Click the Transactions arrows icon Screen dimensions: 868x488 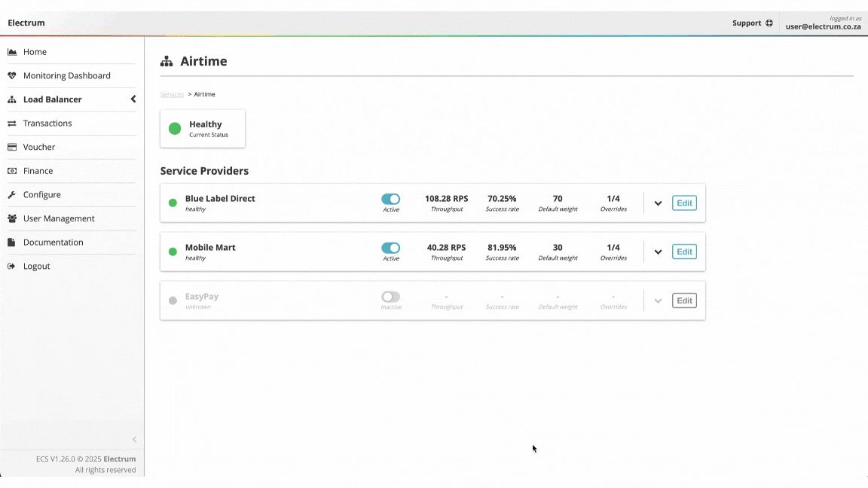(12, 124)
